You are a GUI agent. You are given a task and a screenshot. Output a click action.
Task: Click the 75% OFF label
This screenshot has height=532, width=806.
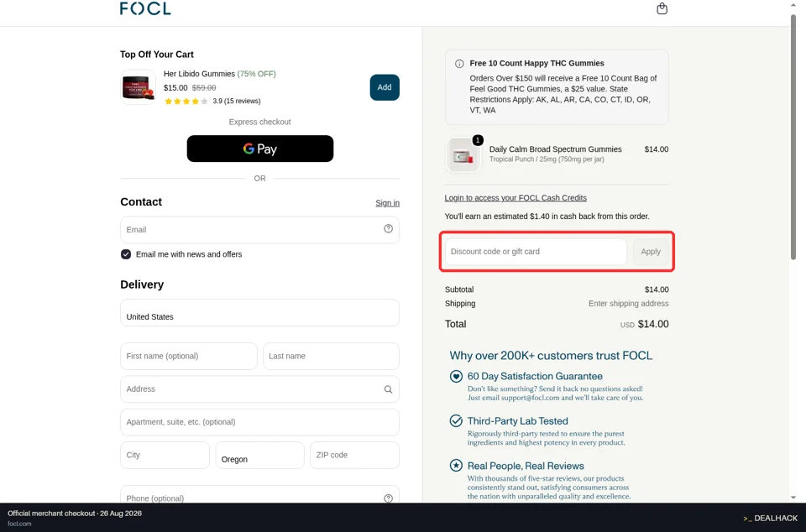point(257,74)
